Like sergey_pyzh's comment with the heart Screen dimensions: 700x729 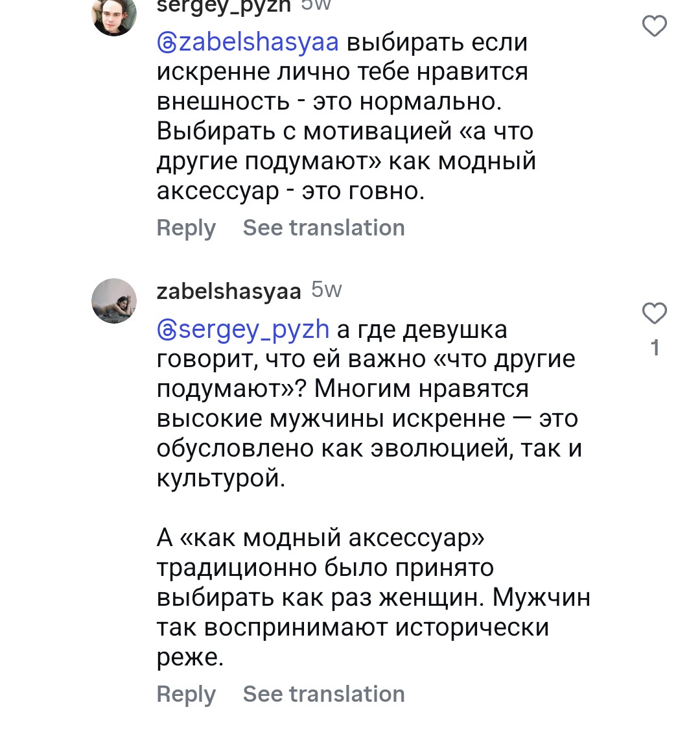tap(654, 27)
